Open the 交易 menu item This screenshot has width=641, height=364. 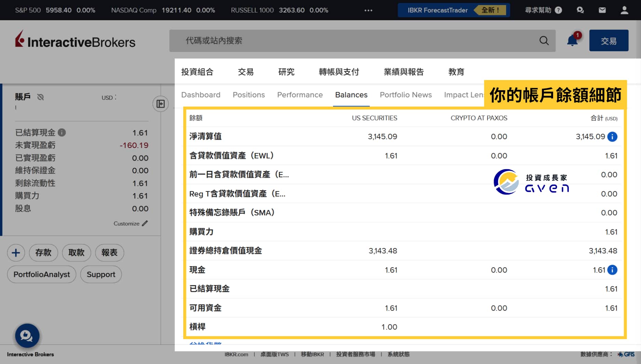pyautogui.click(x=246, y=72)
